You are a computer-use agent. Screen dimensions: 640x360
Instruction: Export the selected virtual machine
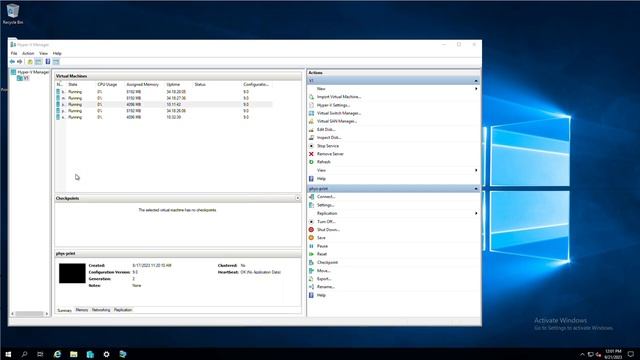click(x=324, y=279)
